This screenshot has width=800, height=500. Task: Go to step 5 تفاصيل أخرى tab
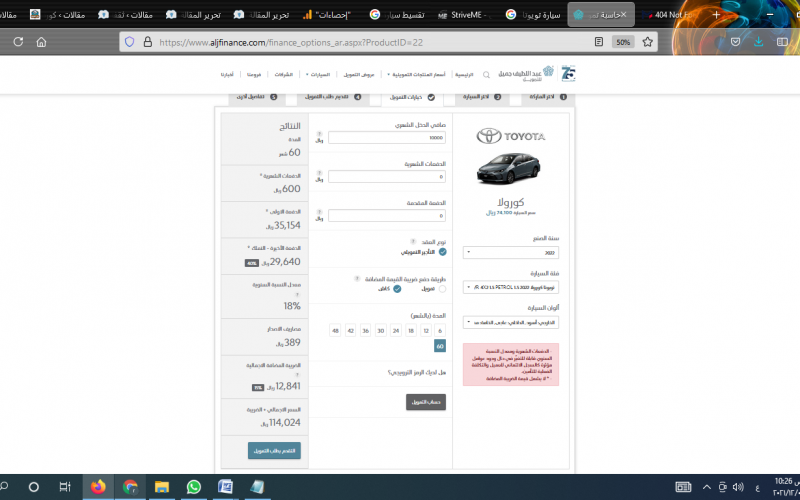(x=257, y=97)
